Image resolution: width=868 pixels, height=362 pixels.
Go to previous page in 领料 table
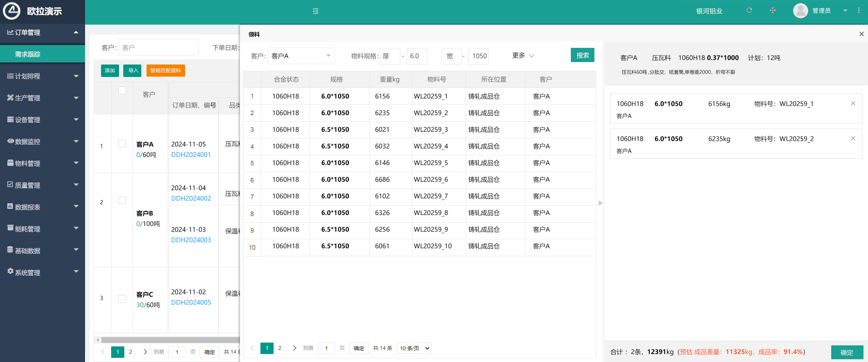pos(252,348)
